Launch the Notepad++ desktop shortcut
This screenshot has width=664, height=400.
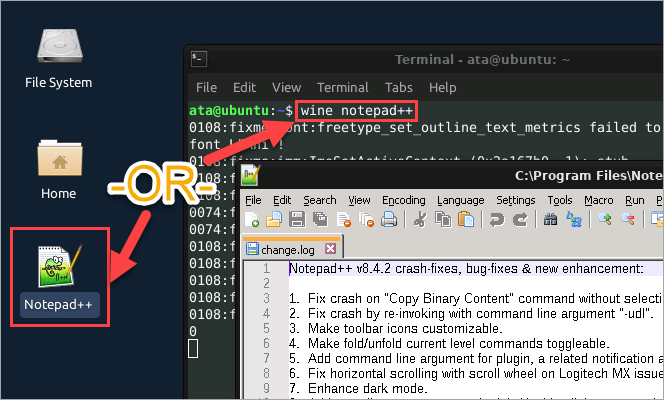click(59, 267)
